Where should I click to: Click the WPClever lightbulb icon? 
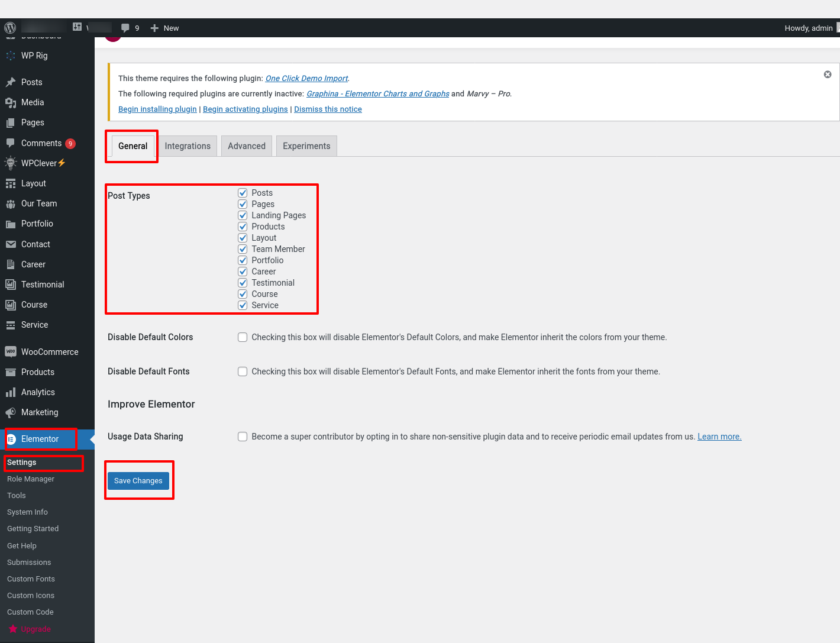11,163
